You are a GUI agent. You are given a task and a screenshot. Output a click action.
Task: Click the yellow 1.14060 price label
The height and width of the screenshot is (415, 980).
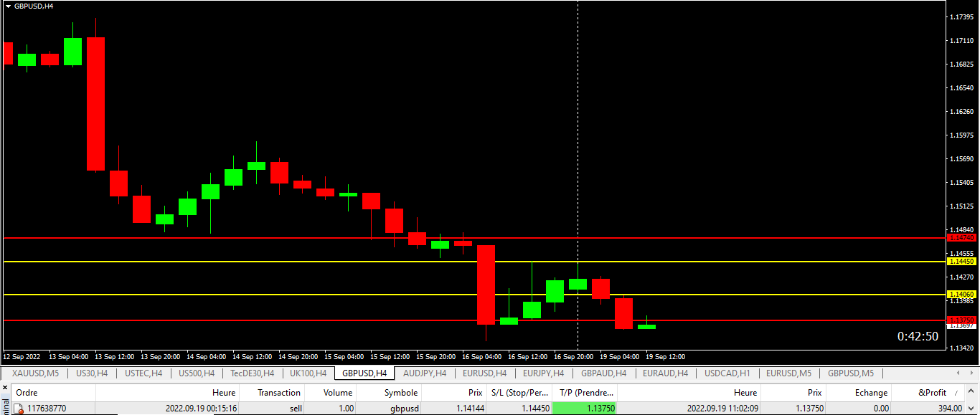click(961, 295)
